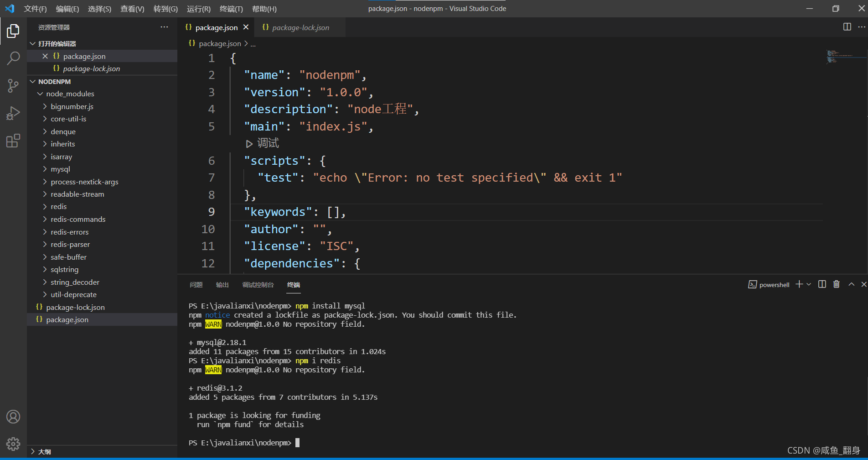The width and height of the screenshot is (868, 460).
Task: Click the VS Code logo icon
Action: point(10,8)
